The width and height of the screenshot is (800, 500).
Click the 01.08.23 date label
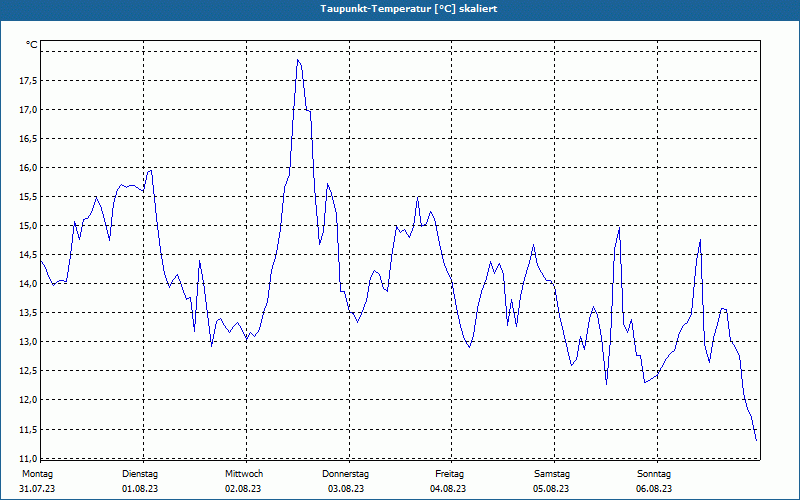pyautogui.click(x=140, y=489)
